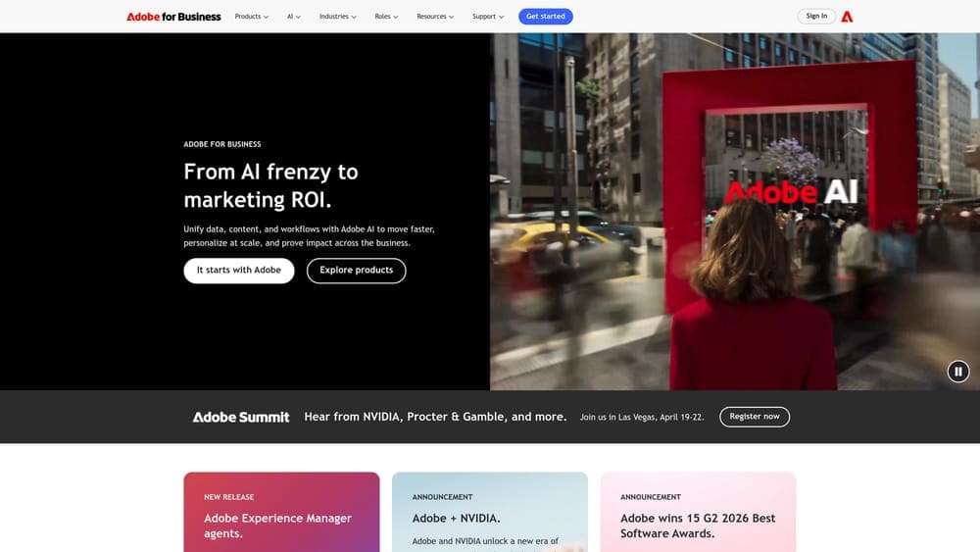The image size is (980, 552).
Task: Expand the Industries menu
Action: tap(337, 17)
